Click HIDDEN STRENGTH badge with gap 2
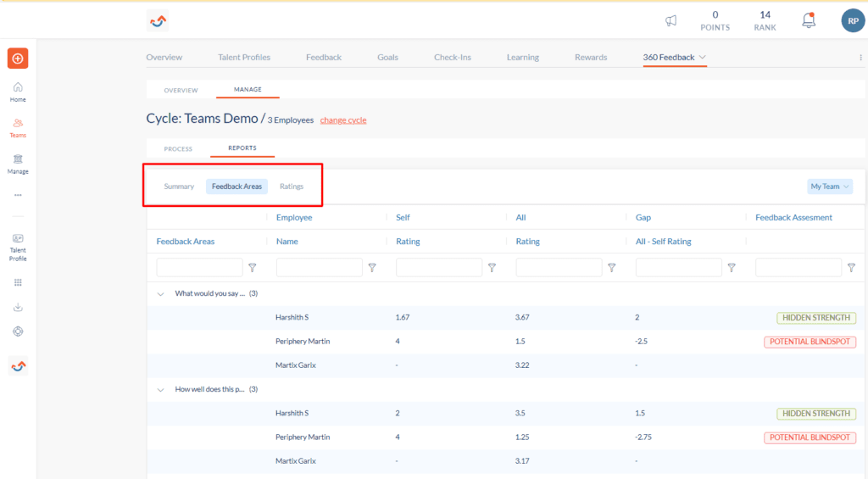 coord(816,318)
